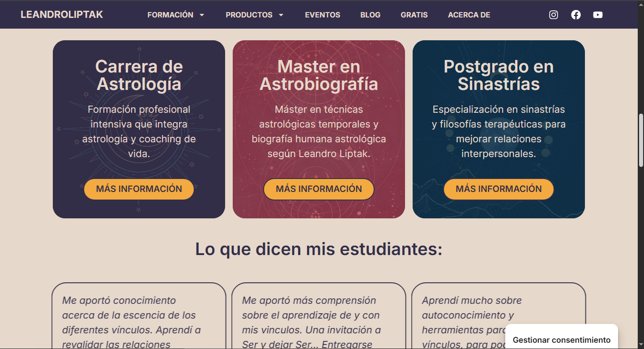
Task: Click description 'Máster en técnicas astrológicas' text
Action: point(319,132)
